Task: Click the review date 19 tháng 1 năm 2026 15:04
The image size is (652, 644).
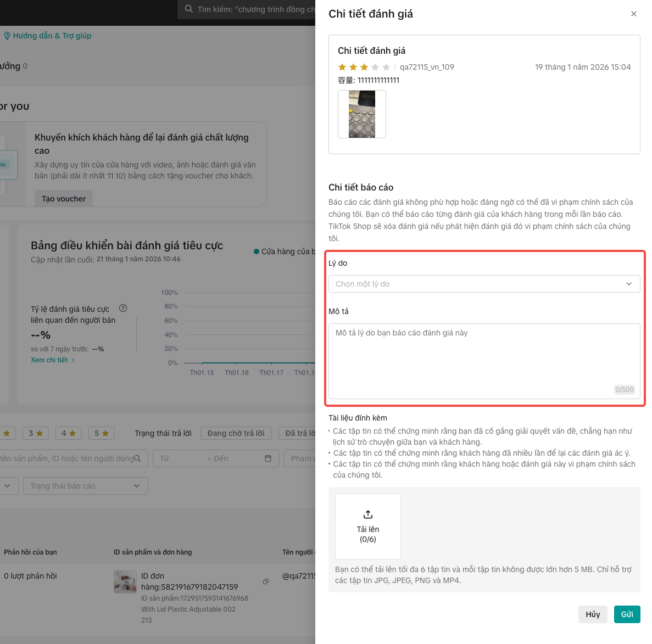Action: (583, 67)
